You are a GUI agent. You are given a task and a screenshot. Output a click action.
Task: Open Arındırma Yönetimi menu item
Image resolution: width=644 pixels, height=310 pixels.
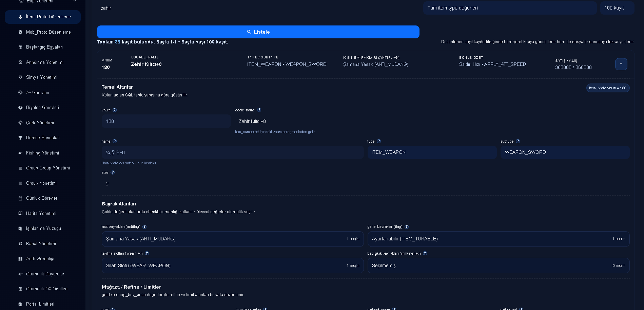(43, 62)
